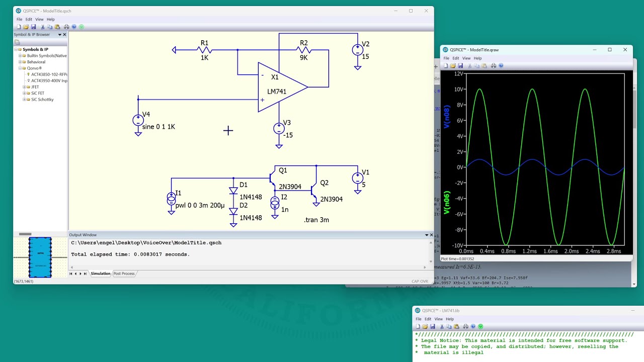Click the V(n08) blue trace label
This screenshot has width=644, height=362.
(446, 117)
